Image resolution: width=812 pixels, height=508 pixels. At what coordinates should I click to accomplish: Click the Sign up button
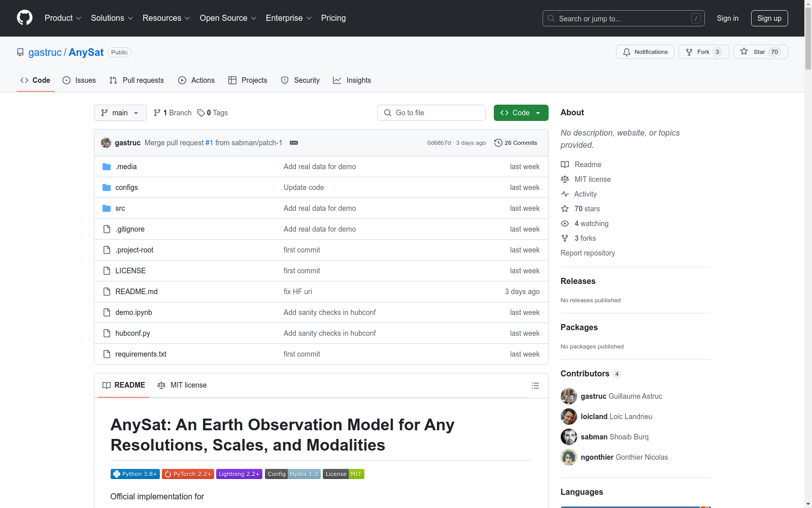click(769, 18)
